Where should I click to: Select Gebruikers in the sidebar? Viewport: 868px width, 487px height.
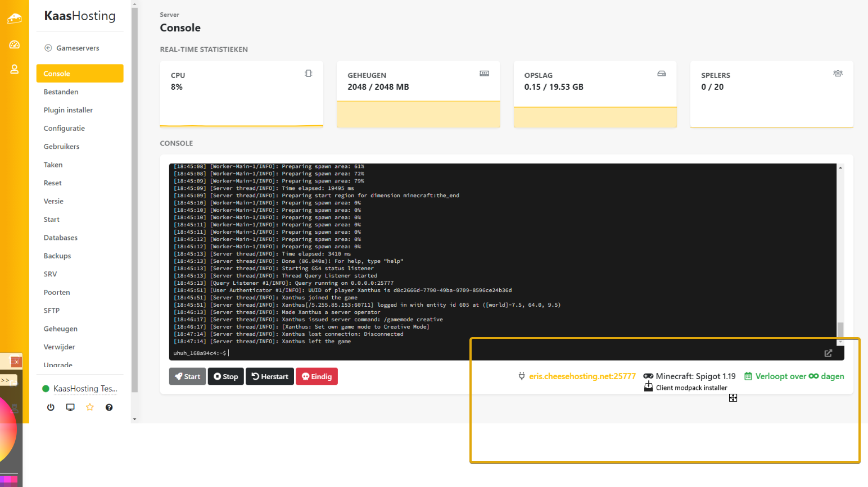click(x=61, y=147)
